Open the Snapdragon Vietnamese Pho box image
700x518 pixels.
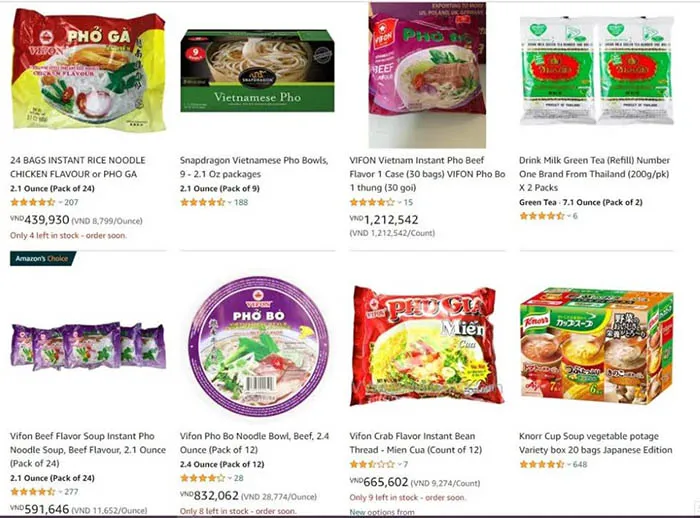(257, 71)
